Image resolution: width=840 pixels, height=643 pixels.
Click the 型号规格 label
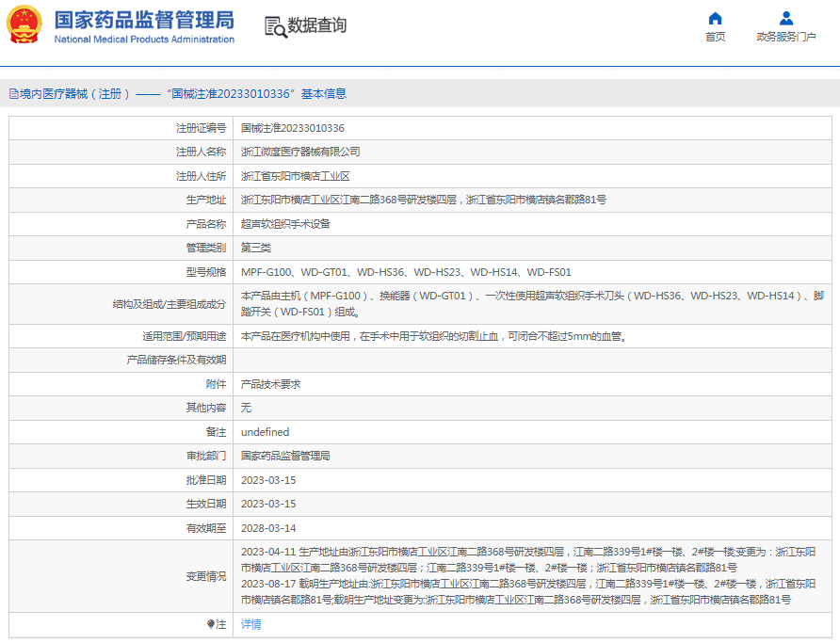click(x=205, y=272)
